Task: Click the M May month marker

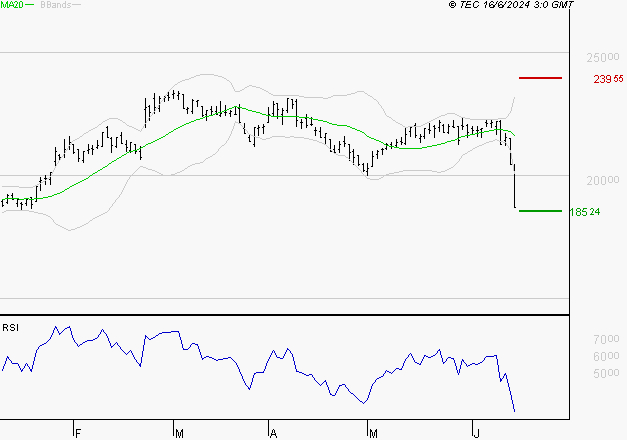Action: pyautogui.click(x=373, y=433)
